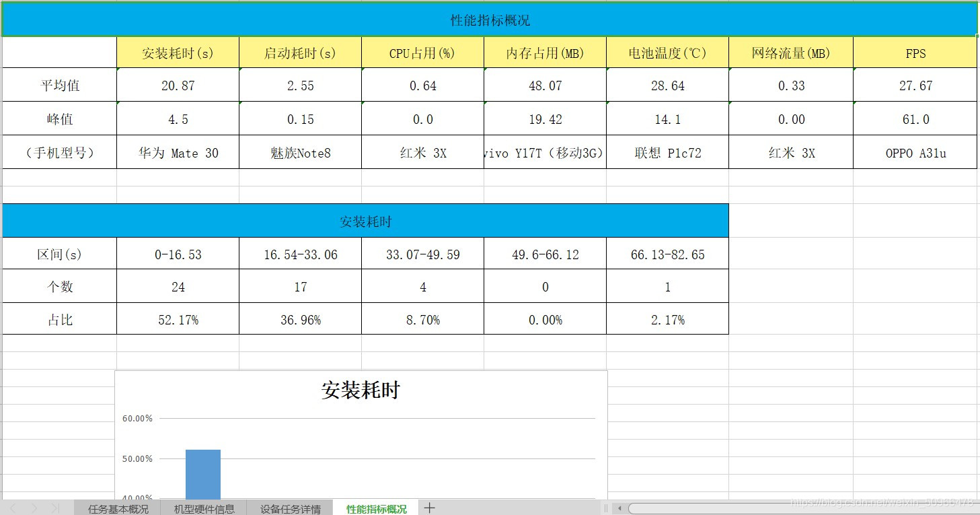Click the cell showing 52.17%
This screenshot has height=515, width=980.
pos(178,319)
